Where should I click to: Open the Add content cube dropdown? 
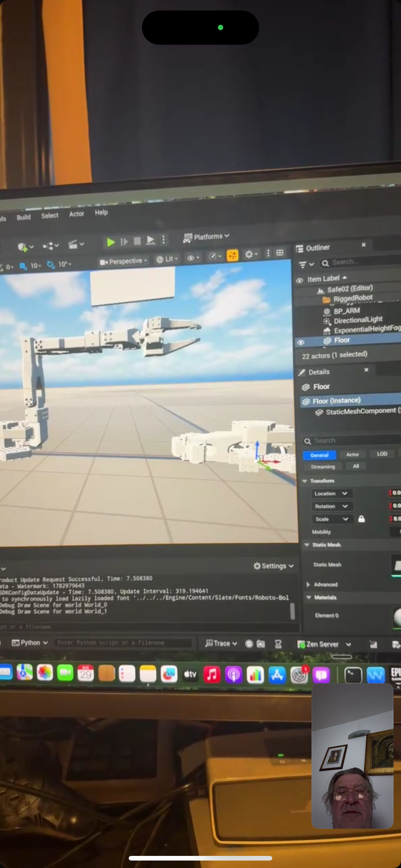[x=26, y=247]
